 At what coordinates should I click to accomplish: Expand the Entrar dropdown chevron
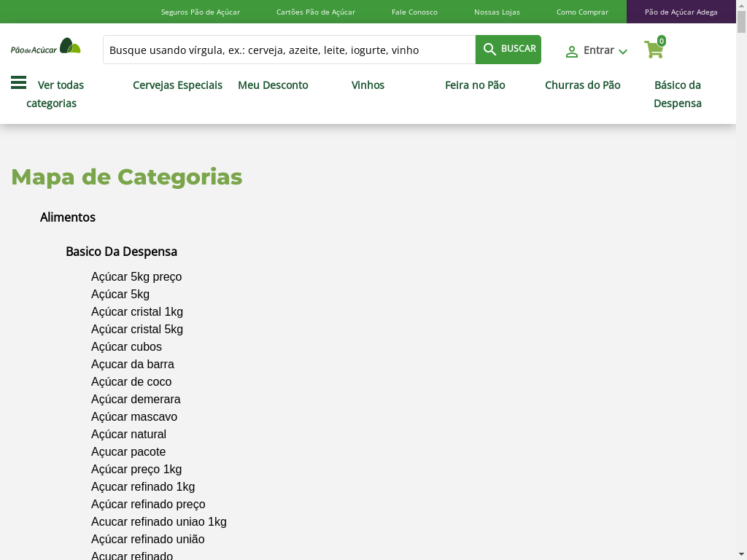coord(623,52)
